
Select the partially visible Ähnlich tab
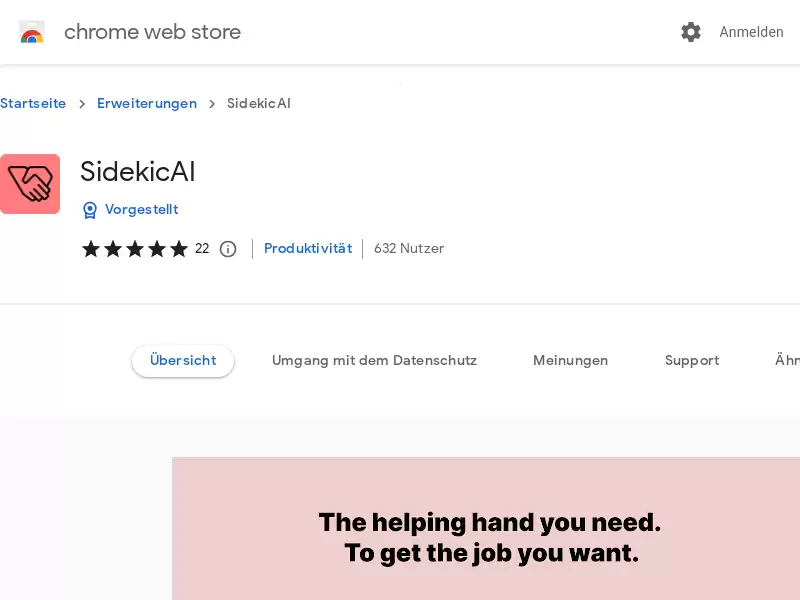(x=787, y=360)
